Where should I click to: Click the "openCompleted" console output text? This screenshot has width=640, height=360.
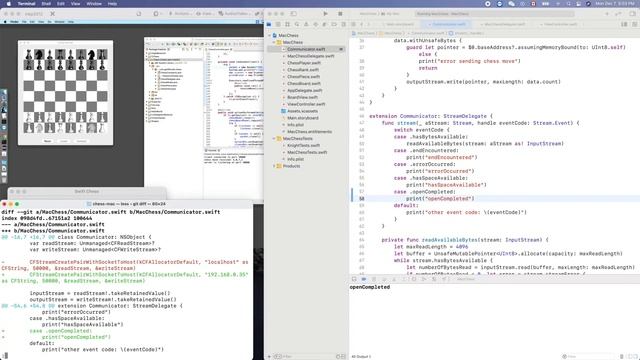370,287
